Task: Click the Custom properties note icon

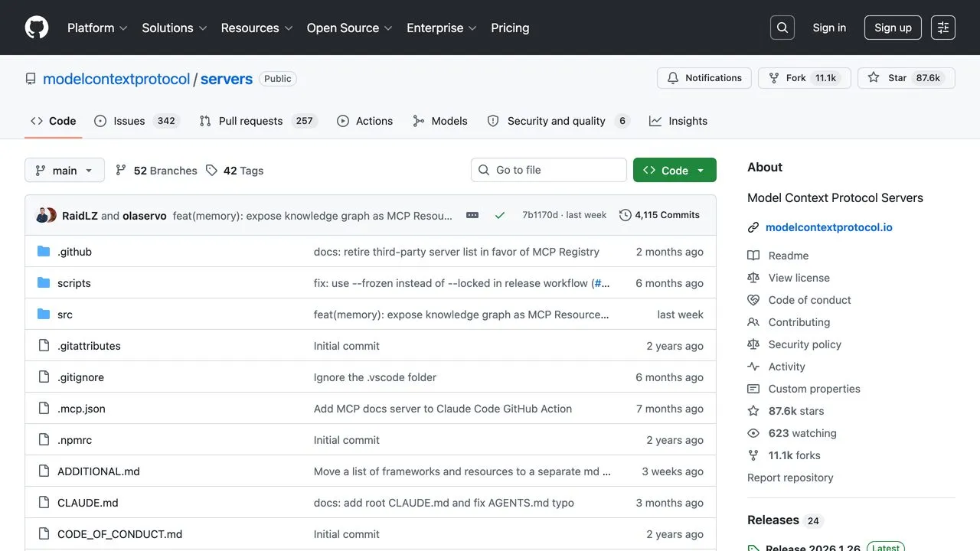Action: point(753,389)
